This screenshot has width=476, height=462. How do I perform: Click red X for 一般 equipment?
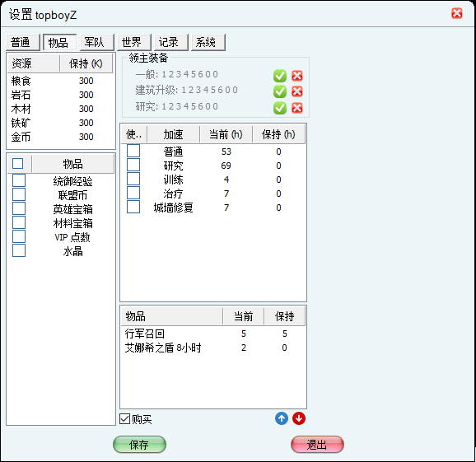click(297, 76)
